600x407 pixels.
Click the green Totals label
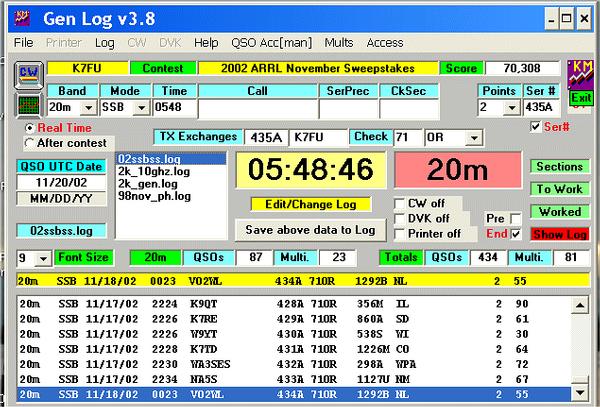pyautogui.click(x=401, y=257)
